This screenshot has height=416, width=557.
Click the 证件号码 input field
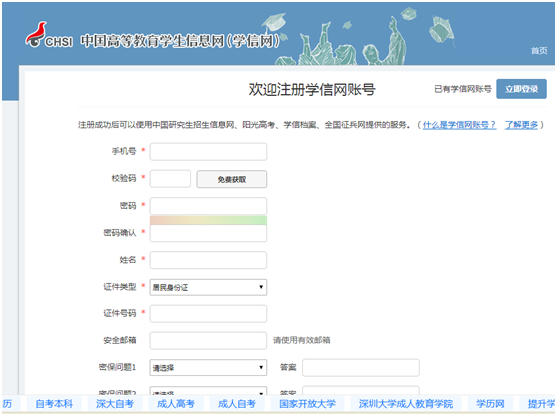(x=208, y=314)
